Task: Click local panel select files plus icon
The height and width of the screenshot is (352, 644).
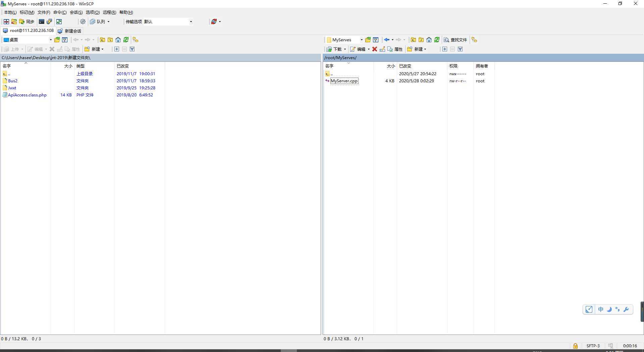Action: 116,49
